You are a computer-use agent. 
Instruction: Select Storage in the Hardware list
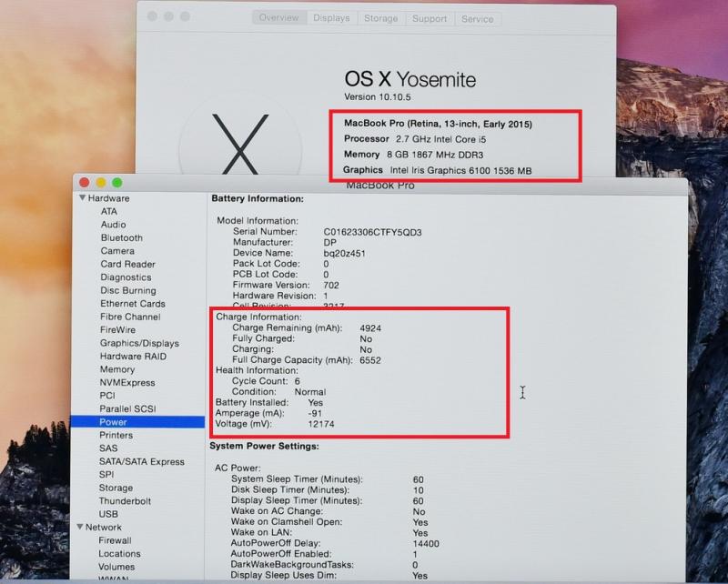point(116,488)
